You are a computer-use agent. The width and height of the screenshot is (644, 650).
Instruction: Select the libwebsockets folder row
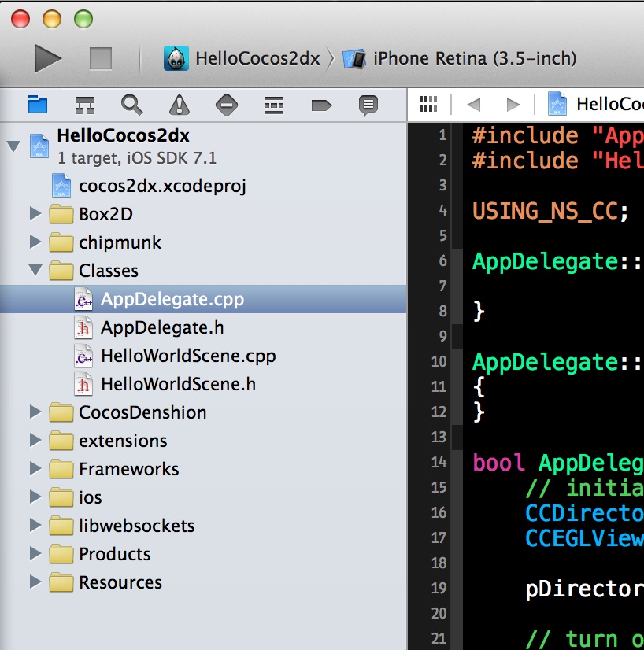pos(203,525)
